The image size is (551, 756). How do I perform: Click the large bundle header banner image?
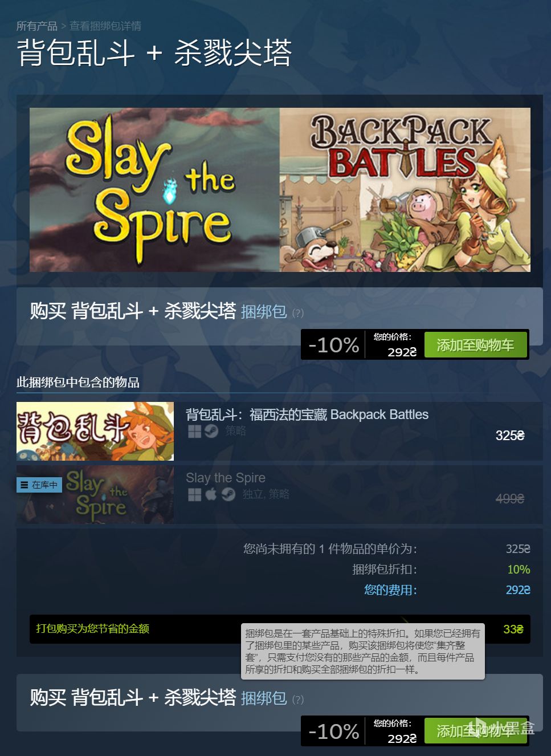pos(280,190)
